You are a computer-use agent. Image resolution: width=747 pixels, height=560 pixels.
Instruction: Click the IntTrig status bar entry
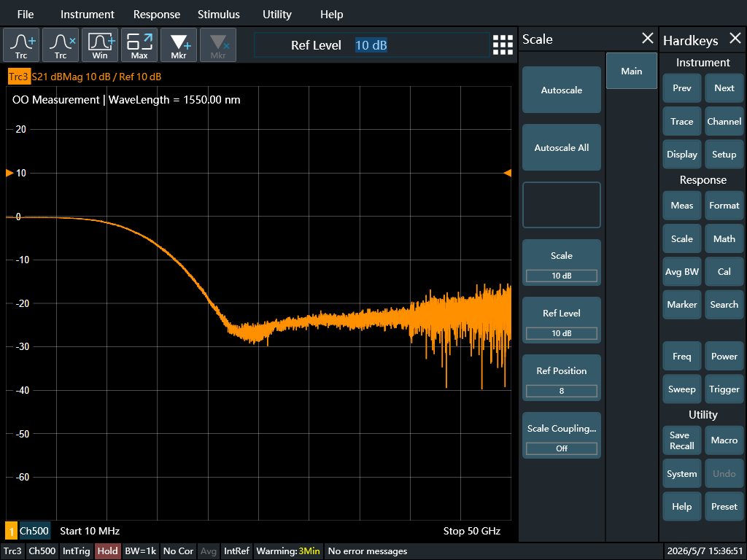tap(76, 551)
